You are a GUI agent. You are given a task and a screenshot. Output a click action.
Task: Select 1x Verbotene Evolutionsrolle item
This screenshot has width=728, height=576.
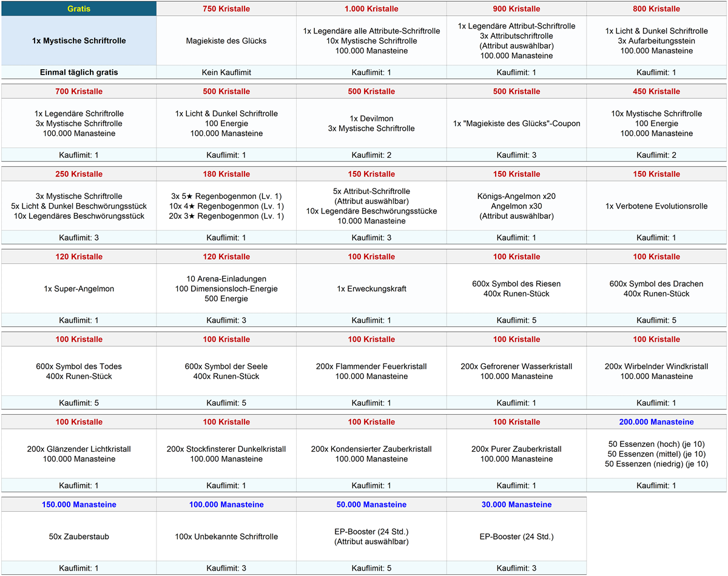point(656,206)
